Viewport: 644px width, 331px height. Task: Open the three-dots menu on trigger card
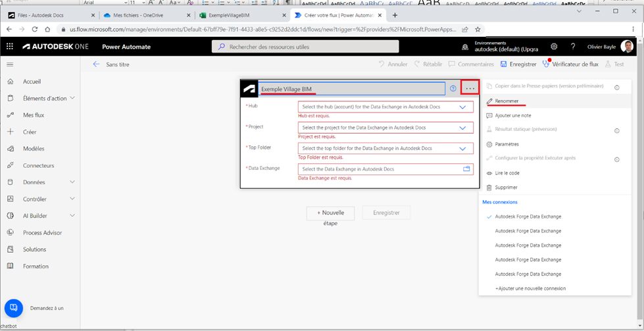tap(470, 88)
